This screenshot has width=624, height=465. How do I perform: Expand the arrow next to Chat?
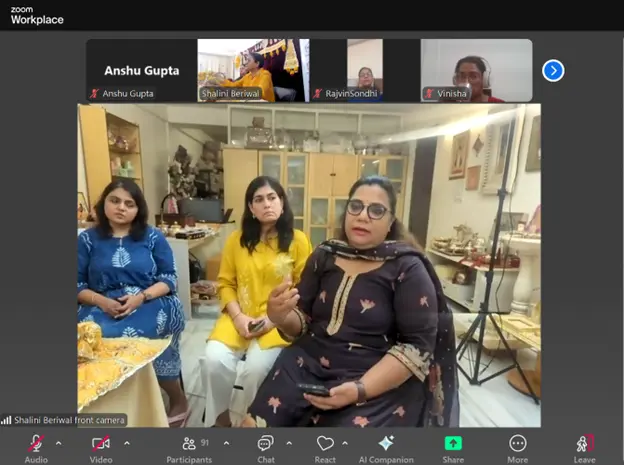pos(289,443)
